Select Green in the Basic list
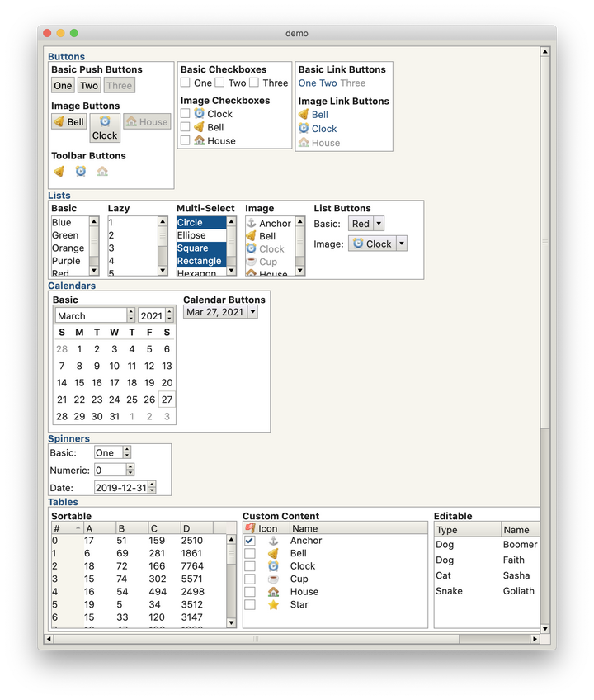 (70, 235)
